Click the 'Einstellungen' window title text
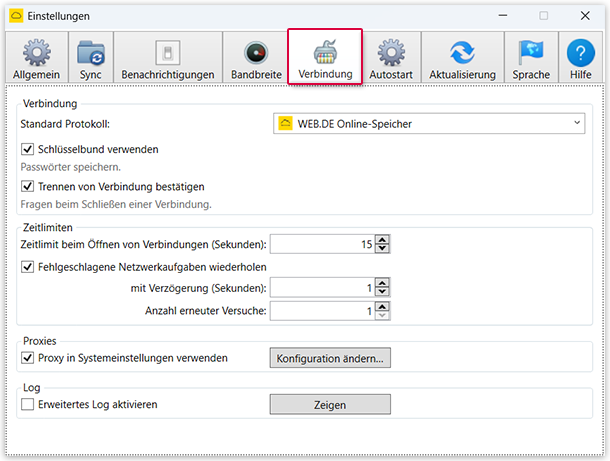The image size is (610, 461). (58, 16)
